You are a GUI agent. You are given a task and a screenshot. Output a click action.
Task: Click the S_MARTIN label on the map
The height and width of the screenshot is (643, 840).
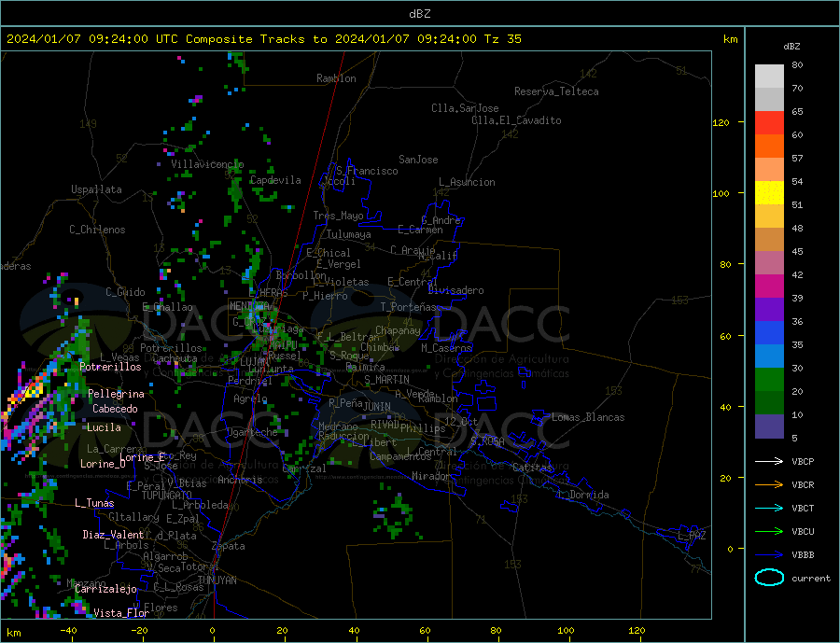pos(386,380)
